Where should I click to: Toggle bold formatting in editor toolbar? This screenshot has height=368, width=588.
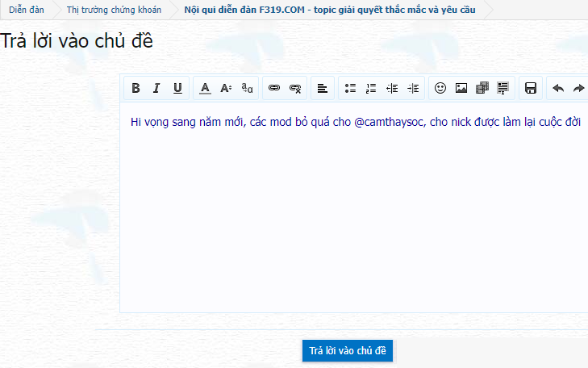coord(136,88)
